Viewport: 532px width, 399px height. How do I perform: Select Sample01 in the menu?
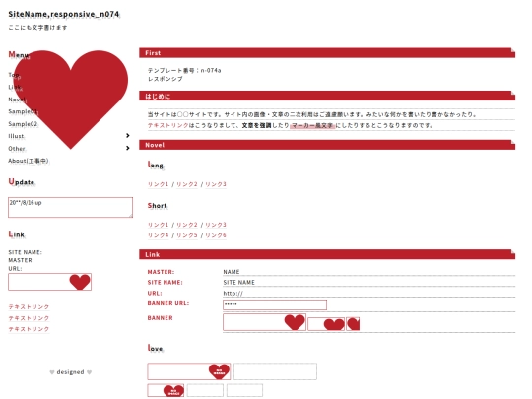point(23,111)
